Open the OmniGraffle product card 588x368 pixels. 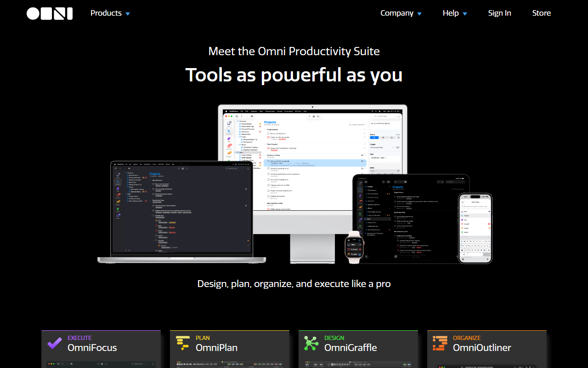click(x=358, y=349)
